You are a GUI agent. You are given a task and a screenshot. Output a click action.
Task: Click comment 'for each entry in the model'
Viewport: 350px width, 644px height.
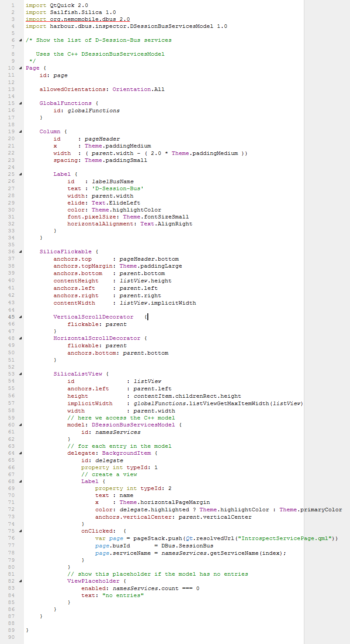click(x=120, y=446)
